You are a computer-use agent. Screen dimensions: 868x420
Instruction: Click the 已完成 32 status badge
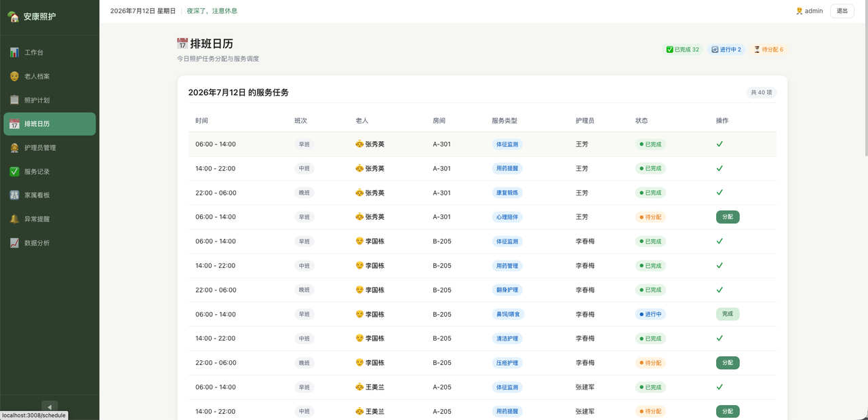[x=682, y=50]
